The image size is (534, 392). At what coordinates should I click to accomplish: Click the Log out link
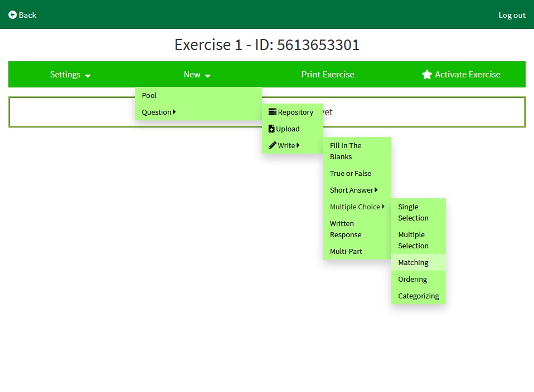pos(512,15)
